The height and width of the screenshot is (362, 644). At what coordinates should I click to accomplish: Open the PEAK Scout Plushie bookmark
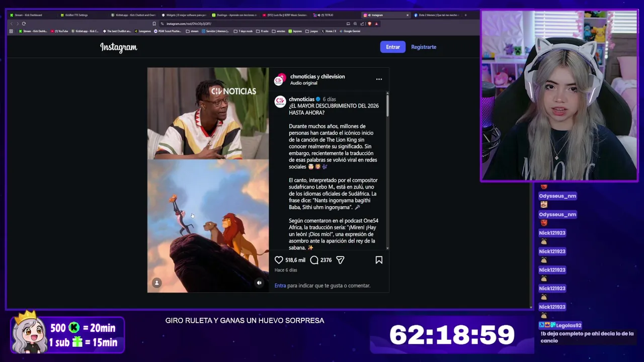point(168,31)
